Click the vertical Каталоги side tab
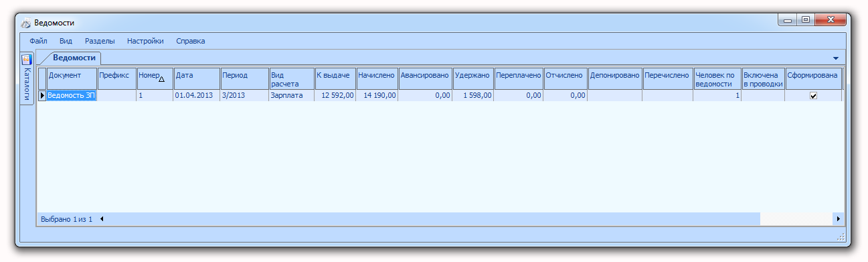 click(x=27, y=79)
